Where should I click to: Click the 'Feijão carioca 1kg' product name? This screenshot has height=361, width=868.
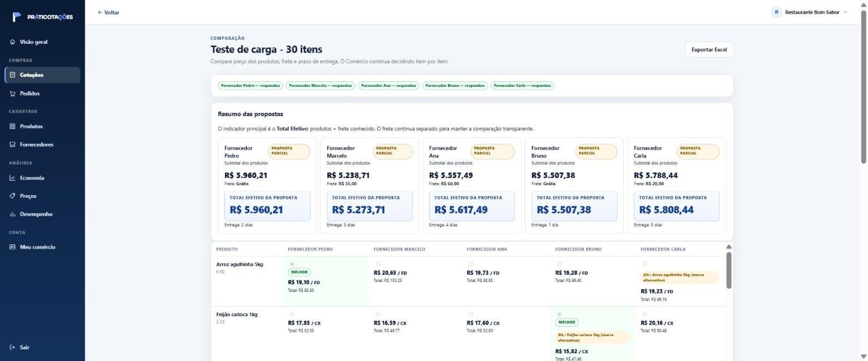point(237,315)
